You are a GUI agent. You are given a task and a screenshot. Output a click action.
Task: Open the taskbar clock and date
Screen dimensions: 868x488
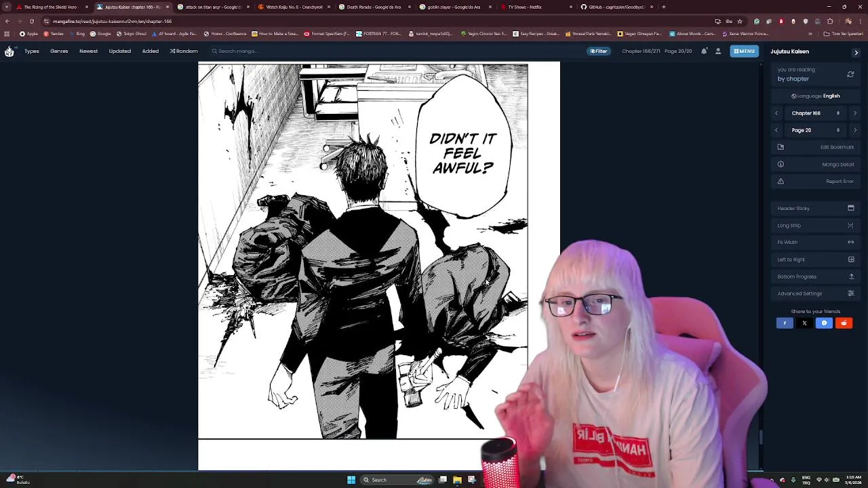(852, 480)
